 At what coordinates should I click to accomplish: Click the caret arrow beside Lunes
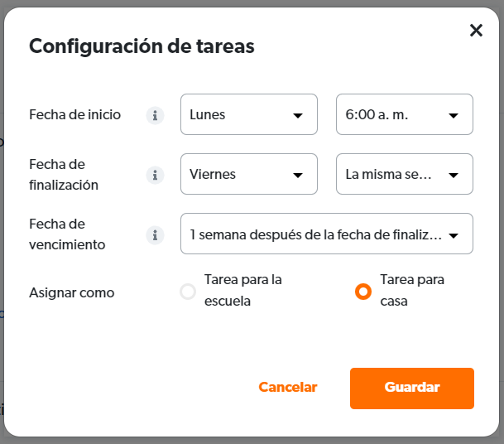click(x=298, y=115)
